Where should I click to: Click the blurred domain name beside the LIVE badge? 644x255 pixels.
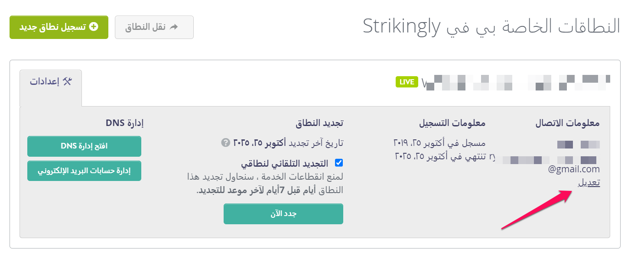[516, 82]
